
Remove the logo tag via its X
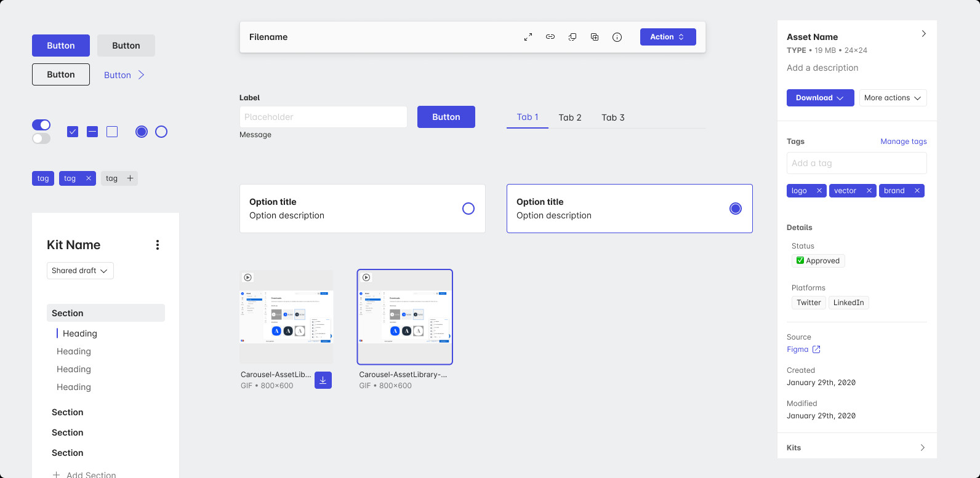[819, 191]
